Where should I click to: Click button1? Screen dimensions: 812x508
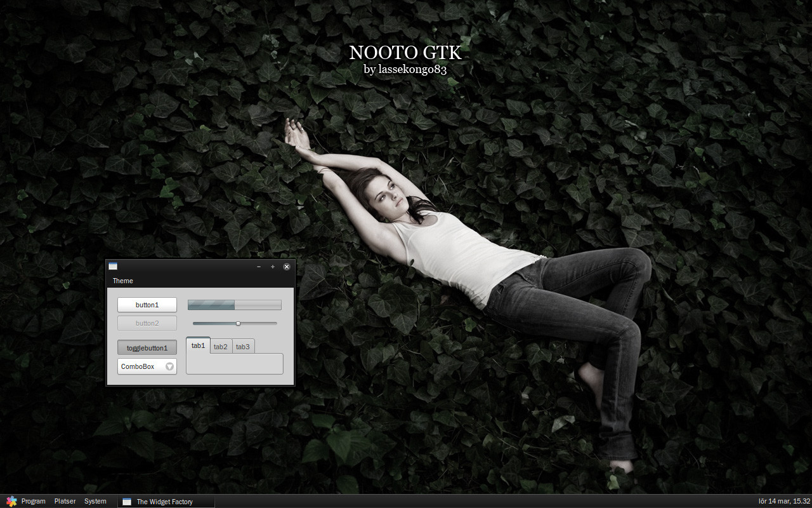click(x=147, y=305)
